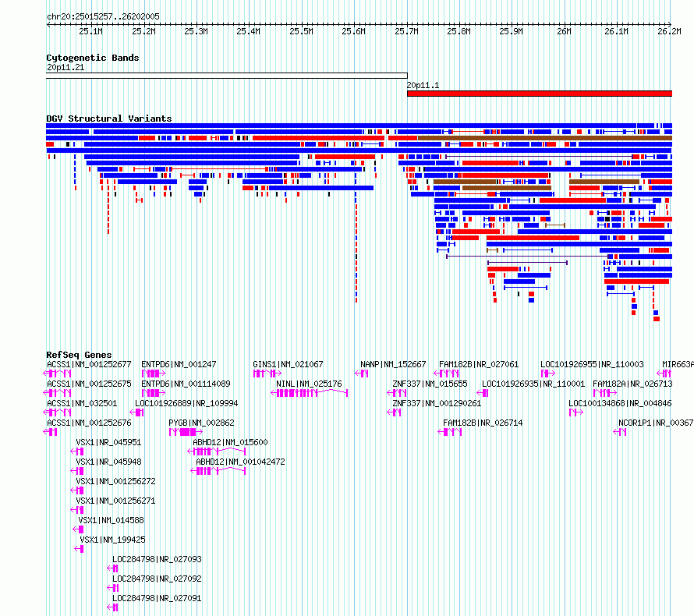Click the ABHD12|NM_001042472 transcript label

240,462
